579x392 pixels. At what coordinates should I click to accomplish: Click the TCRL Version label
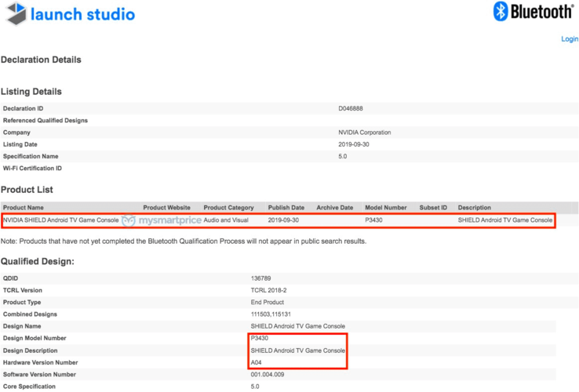point(23,290)
